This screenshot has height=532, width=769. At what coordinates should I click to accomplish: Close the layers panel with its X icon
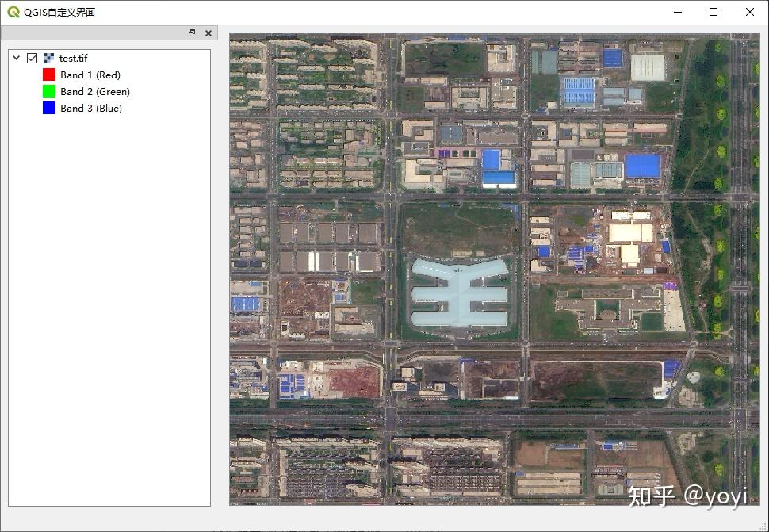coord(208,33)
